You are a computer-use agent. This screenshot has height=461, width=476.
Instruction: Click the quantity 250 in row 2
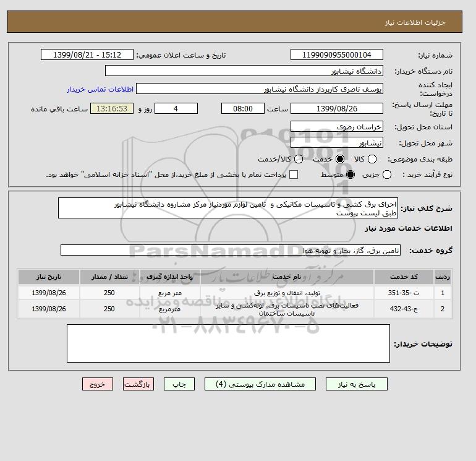(109, 309)
